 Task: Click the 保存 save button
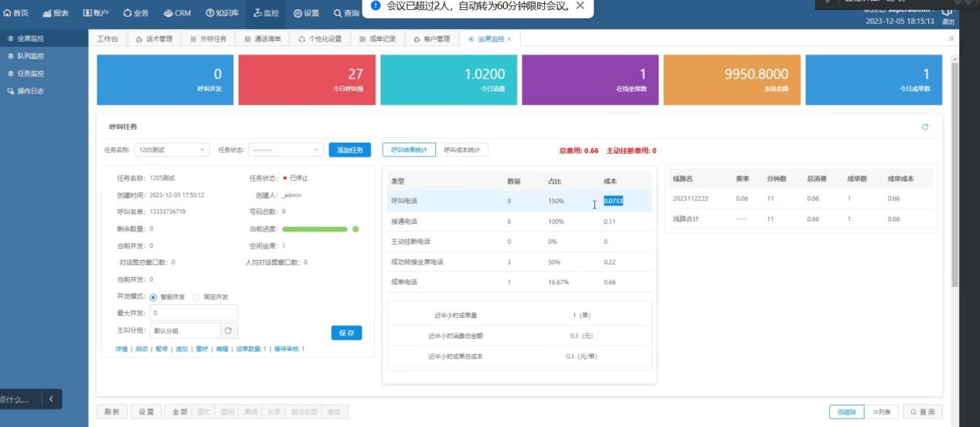(346, 333)
